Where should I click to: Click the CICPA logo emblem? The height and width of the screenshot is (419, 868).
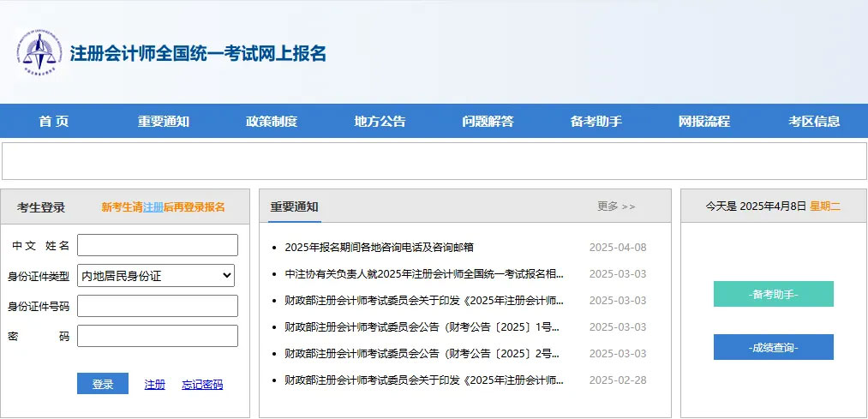pos(39,53)
